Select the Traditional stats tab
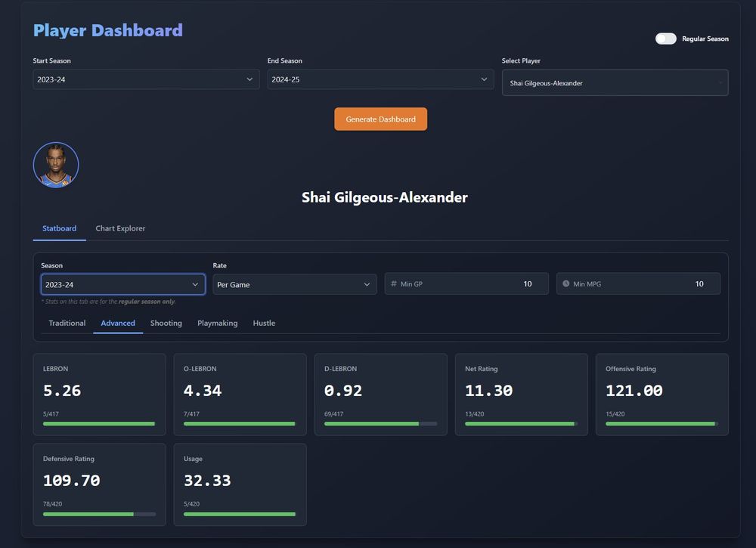This screenshot has width=756, height=548. click(x=67, y=323)
